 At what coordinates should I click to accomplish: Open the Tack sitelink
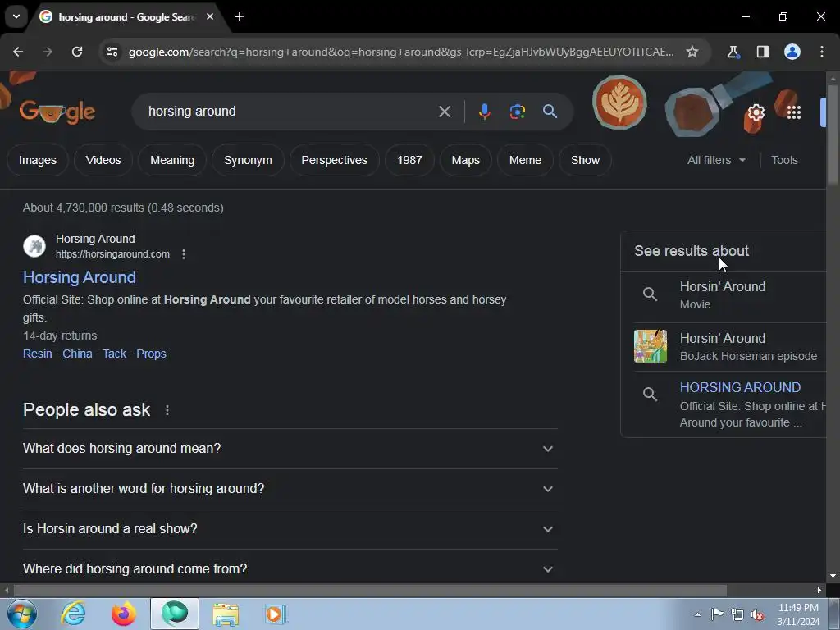[x=114, y=354]
